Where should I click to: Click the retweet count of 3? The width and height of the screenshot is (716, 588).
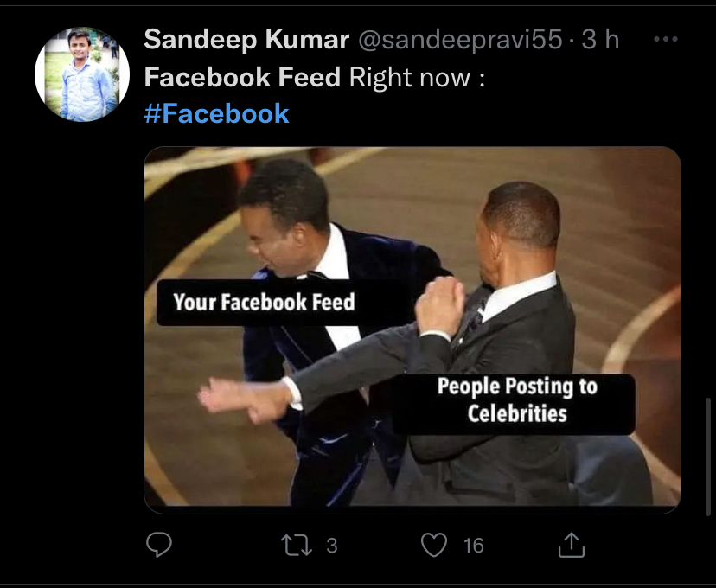(331, 546)
